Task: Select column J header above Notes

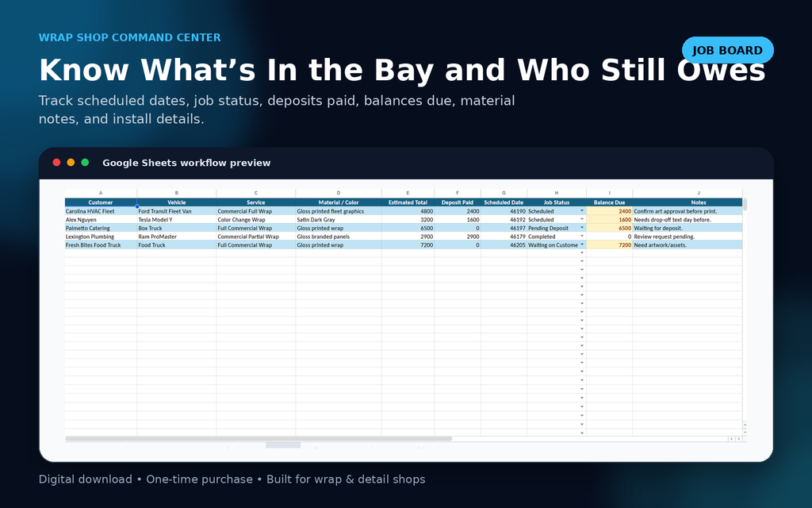Action: [698, 193]
